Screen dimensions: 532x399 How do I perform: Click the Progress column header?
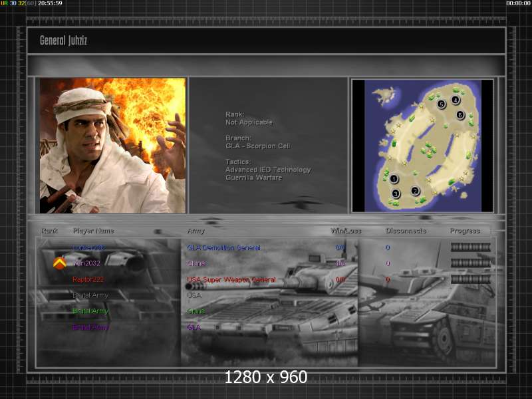[465, 231]
